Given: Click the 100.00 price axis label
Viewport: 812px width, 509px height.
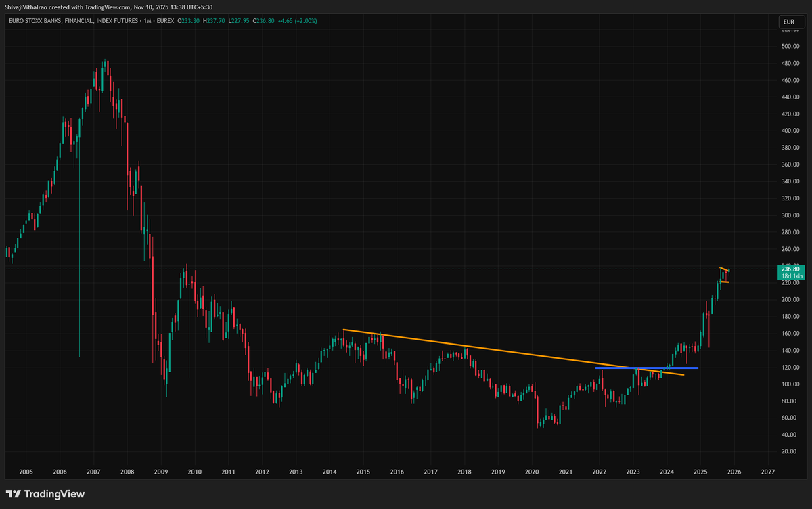Looking at the screenshot, I should (x=790, y=384).
